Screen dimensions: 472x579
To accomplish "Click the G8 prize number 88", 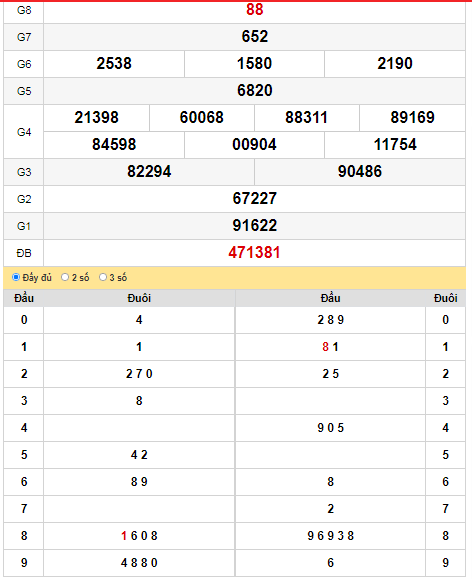I will tap(254, 10).
